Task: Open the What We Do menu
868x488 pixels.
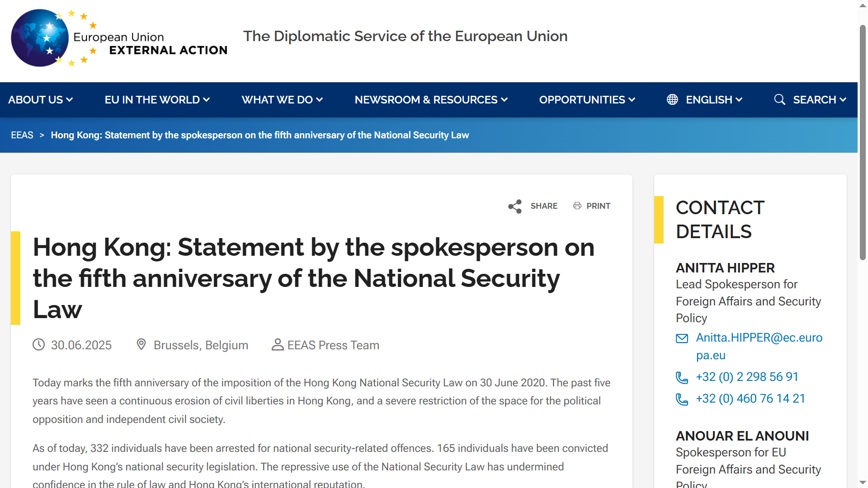Action: tap(282, 100)
